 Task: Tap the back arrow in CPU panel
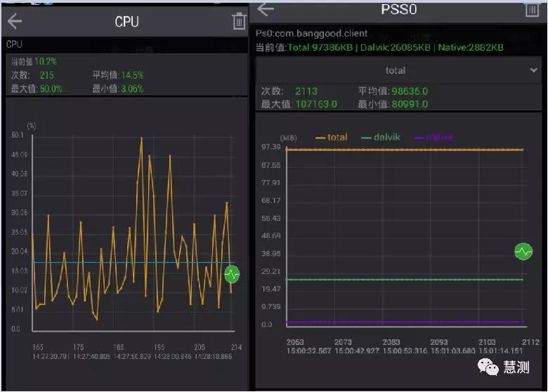(15, 21)
